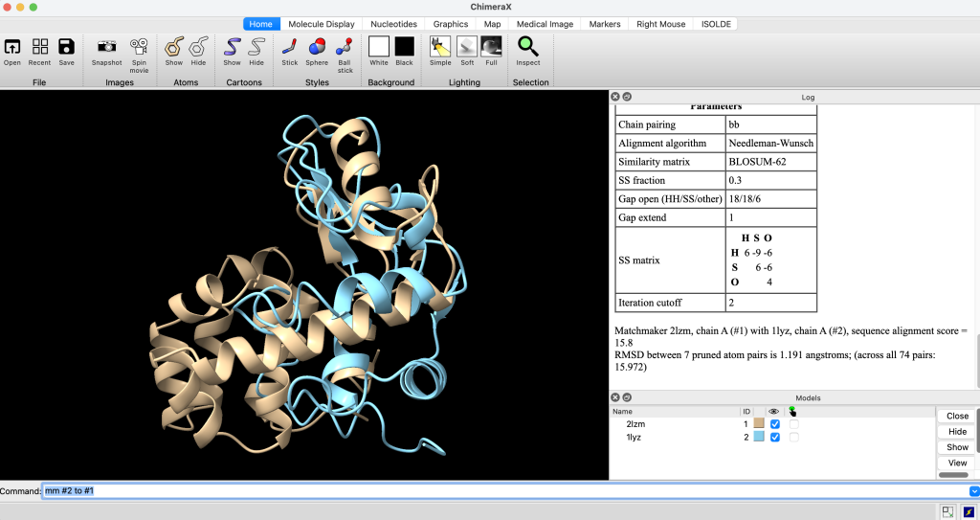Open the tan color swatch for 2lzm

pos(759,423)
